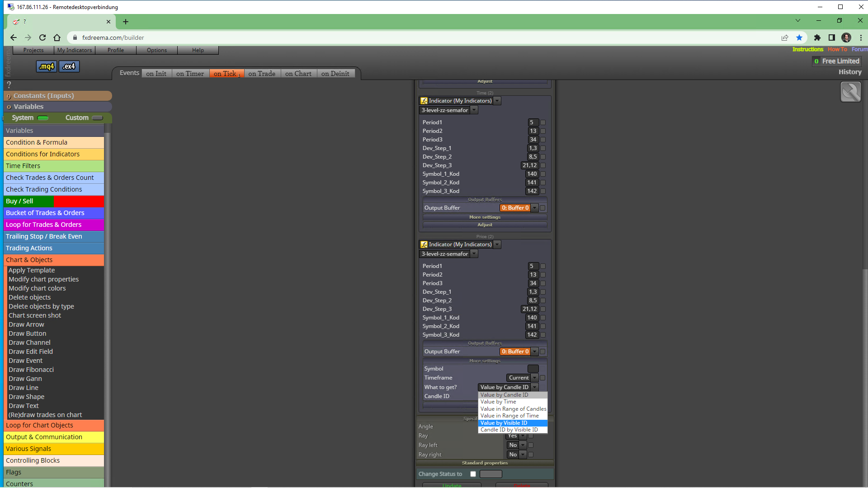Click the upper Adjust button above Output Buffers
This screenshot has height=488, width=868.
[485, 81]
